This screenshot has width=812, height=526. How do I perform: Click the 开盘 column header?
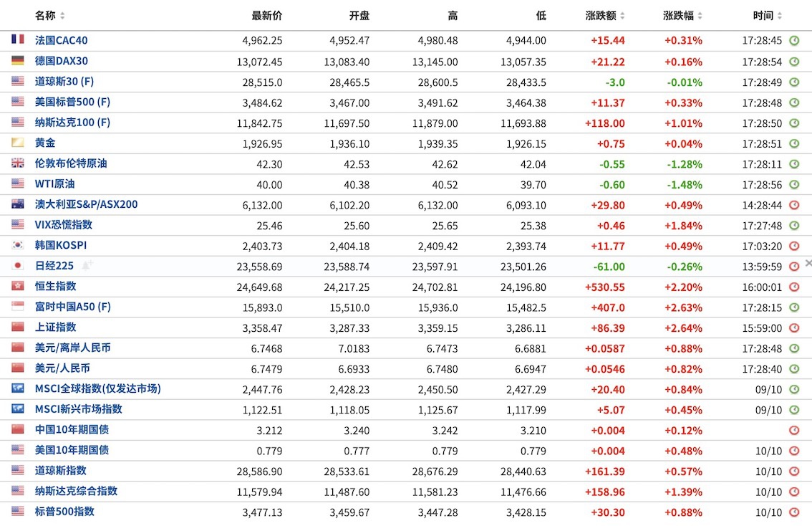359,16
